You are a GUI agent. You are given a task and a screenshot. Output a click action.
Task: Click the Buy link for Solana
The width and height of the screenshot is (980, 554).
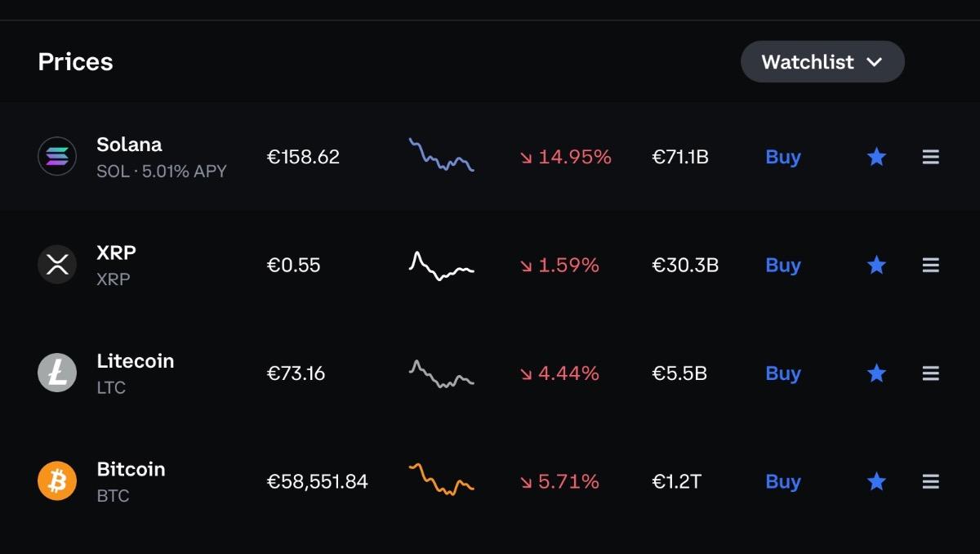782,157
